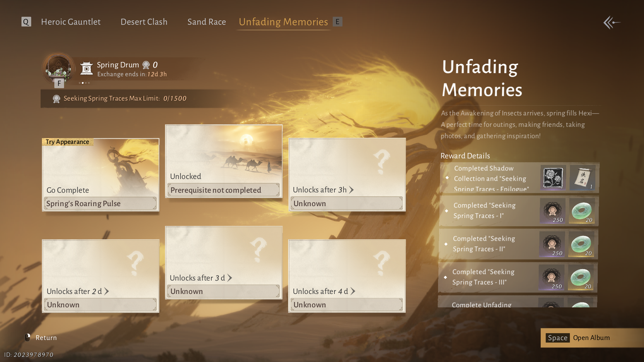
Task: Switch to the Heroic Gauntlet tab
Action: click(71, 22)
